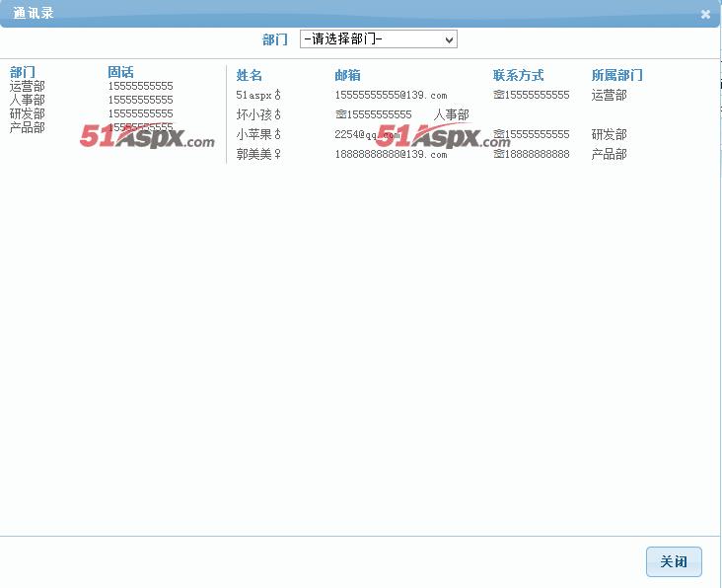Click the phone icon in 51aspx row
The image size is (722, 588).
pos(498,95)
